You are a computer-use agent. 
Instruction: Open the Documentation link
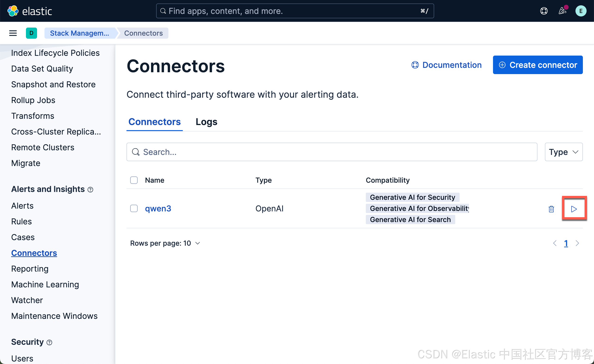[446, 65]
